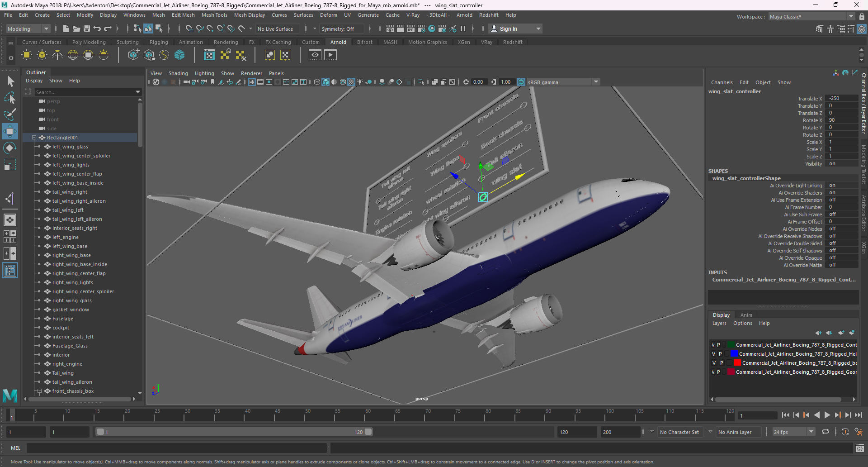
Task: Open the Outliner layout button in the toolbox
Action: [x=10, y=271]
